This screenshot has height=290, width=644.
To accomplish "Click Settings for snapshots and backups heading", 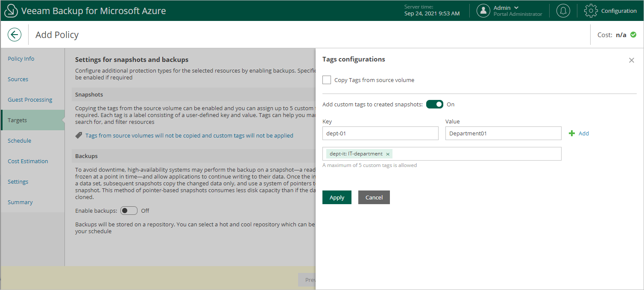I will [132, 59].
